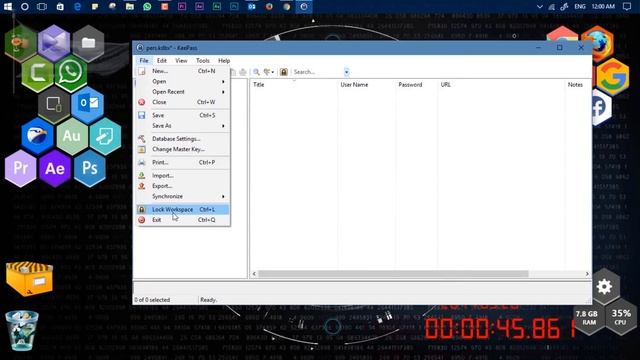Open the Recycle Bin on desktop
This screenshot has height=360, width=640.
pyautogui.click(x=22, y=331)
